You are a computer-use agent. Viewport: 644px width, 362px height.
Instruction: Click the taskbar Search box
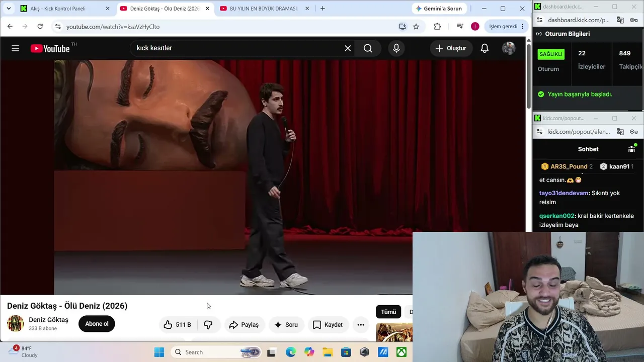pos(216,352)
